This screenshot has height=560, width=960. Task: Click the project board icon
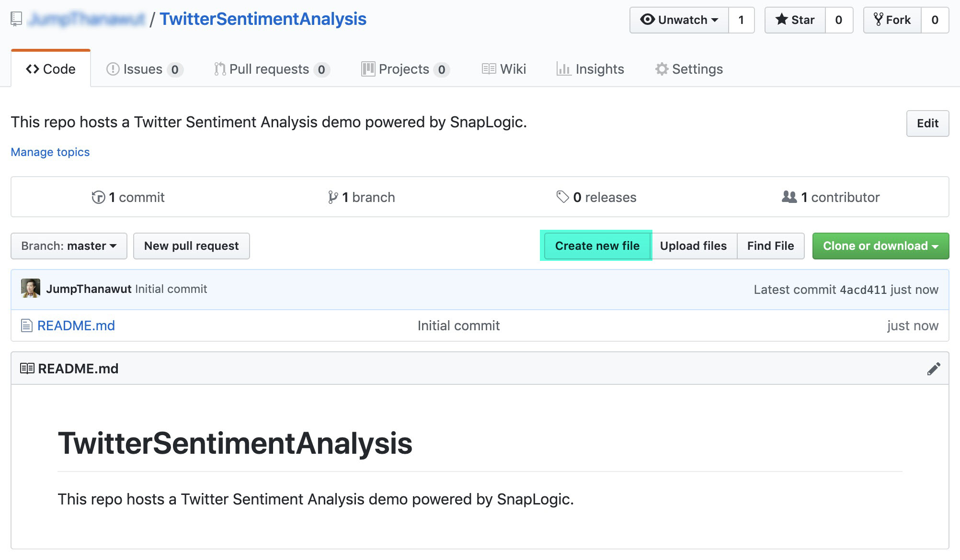(x=368, y=69)
